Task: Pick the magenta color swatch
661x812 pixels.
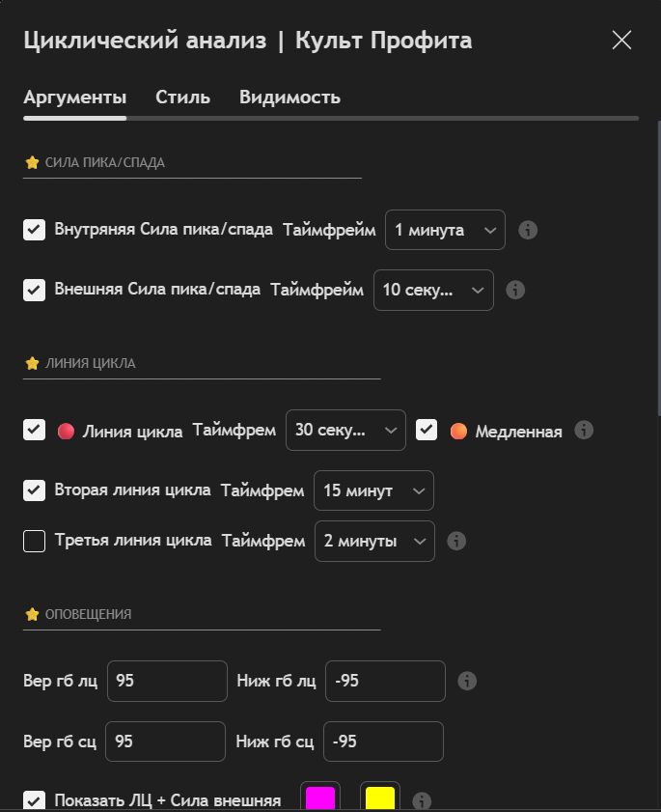Action: click(320, 799)
